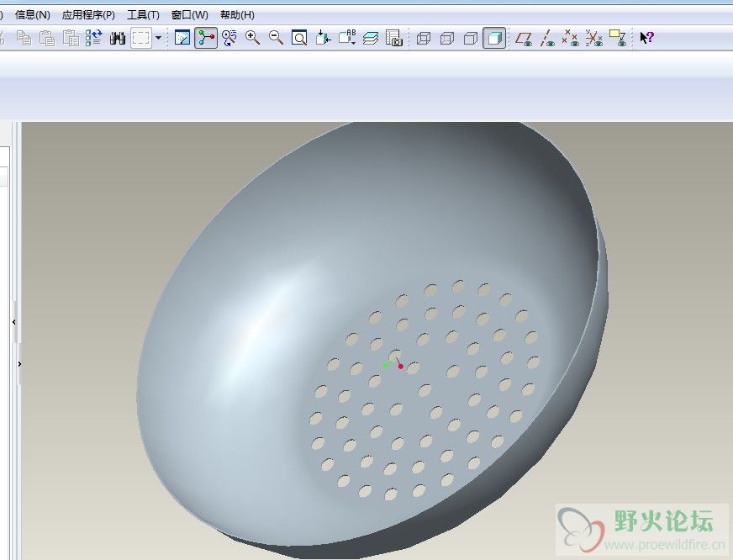The height and width of the screenshot is (560, 733).
Task: Select the shading display mode
Action: (x=494, y=38)
